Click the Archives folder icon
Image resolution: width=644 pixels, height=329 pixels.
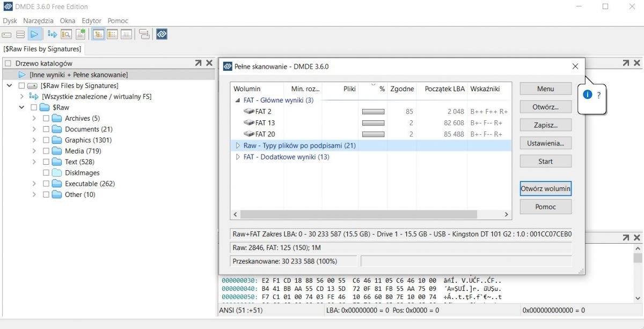click(57, 118)
